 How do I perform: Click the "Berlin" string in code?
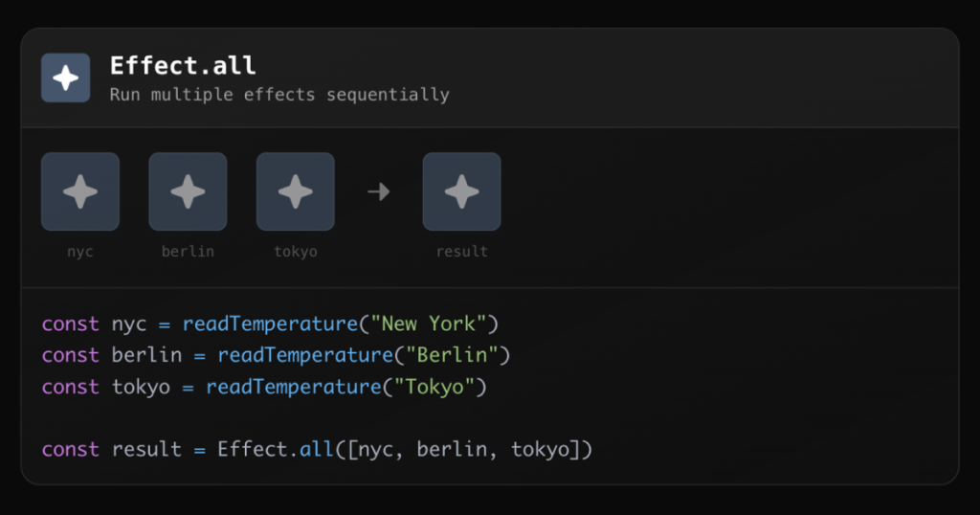click(452, 355)
